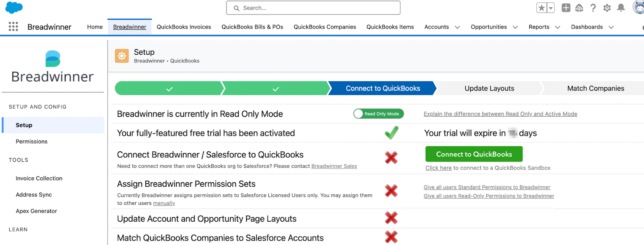Screen dimensions: 644x245
Task: Click the green trial activated checkmark
Action: click(391, 133)
